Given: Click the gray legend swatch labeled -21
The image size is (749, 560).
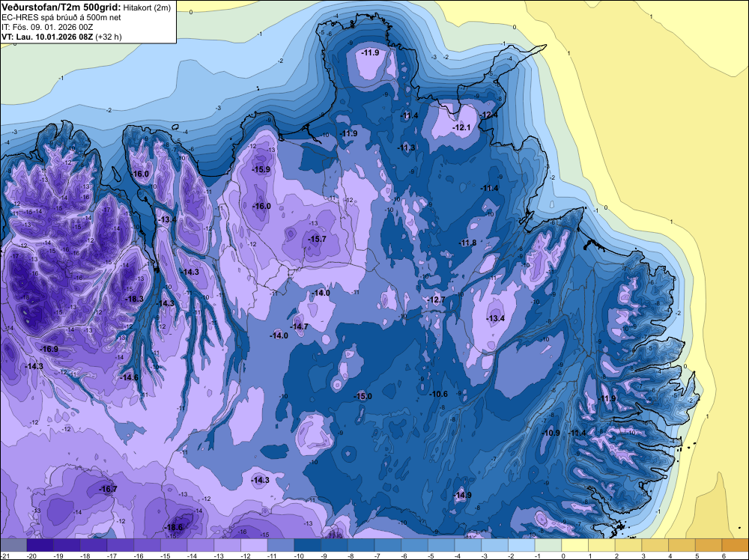Looking at the screenshot, I should point(13,545).
